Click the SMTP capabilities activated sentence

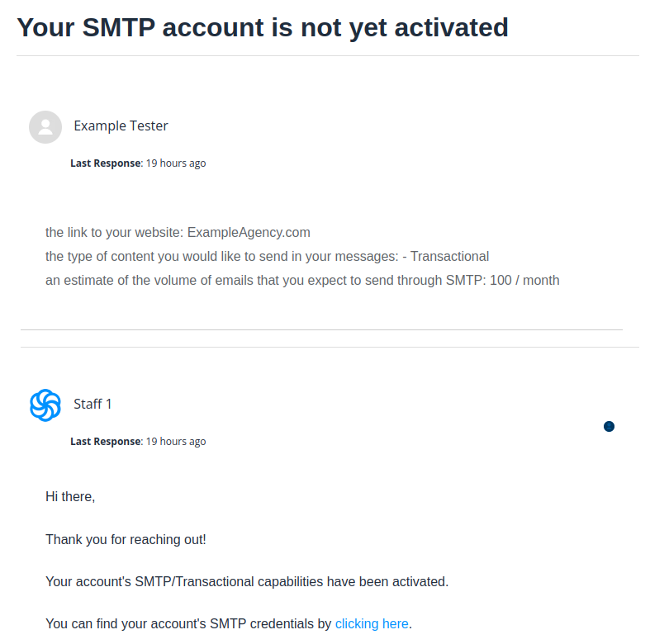pyautogui.click(x=246, y=582)
